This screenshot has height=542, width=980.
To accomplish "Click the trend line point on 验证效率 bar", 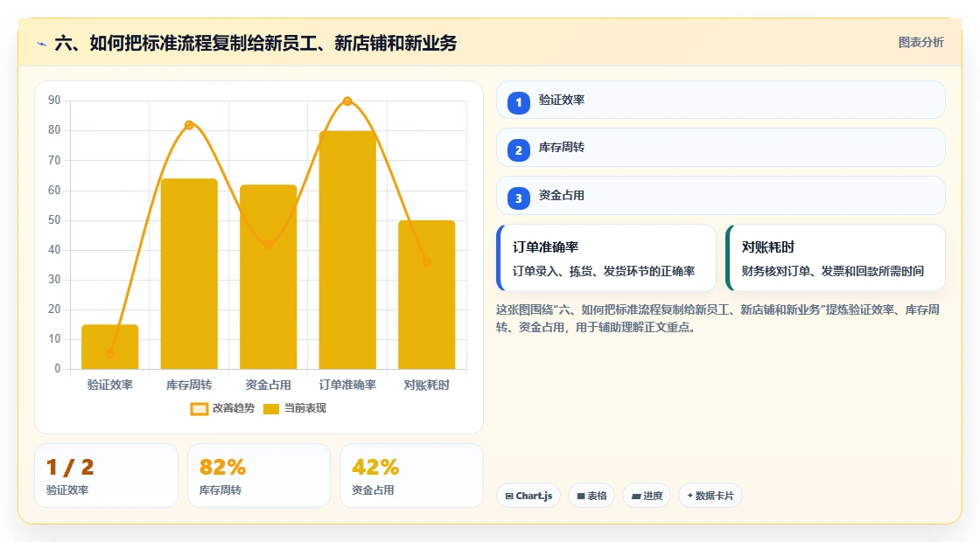I will [110, 354].
